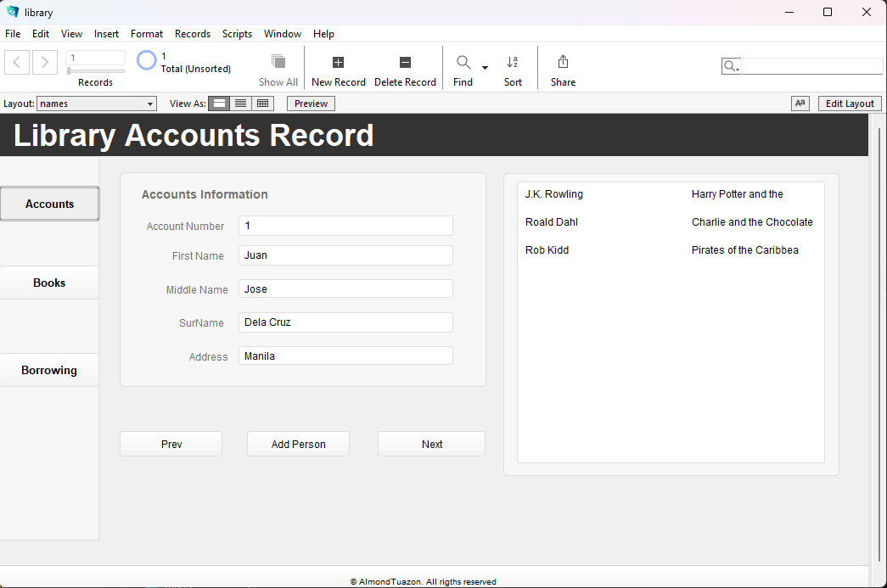This screenshot has height=588, width=887.
Task: Go to next record arrow
Action: tap(45, 62)
